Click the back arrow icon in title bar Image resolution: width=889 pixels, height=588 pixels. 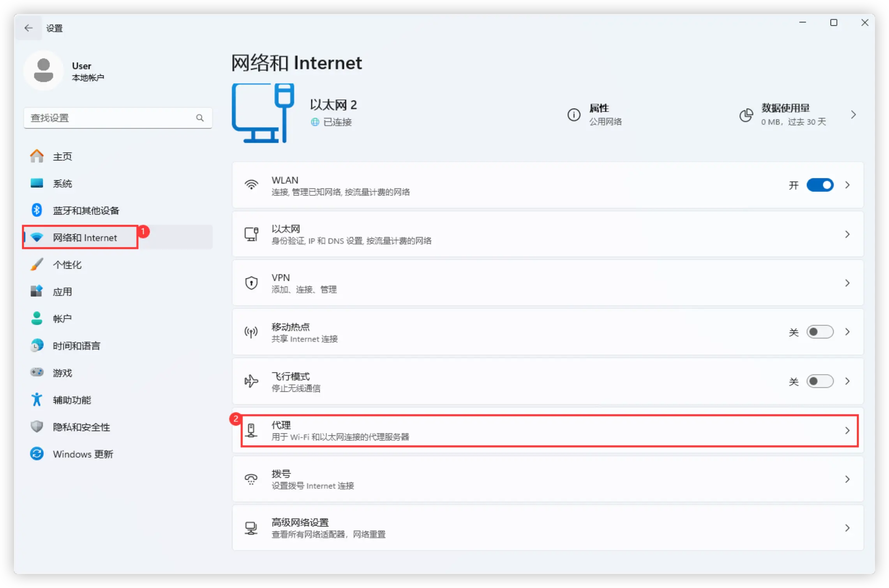28,28
